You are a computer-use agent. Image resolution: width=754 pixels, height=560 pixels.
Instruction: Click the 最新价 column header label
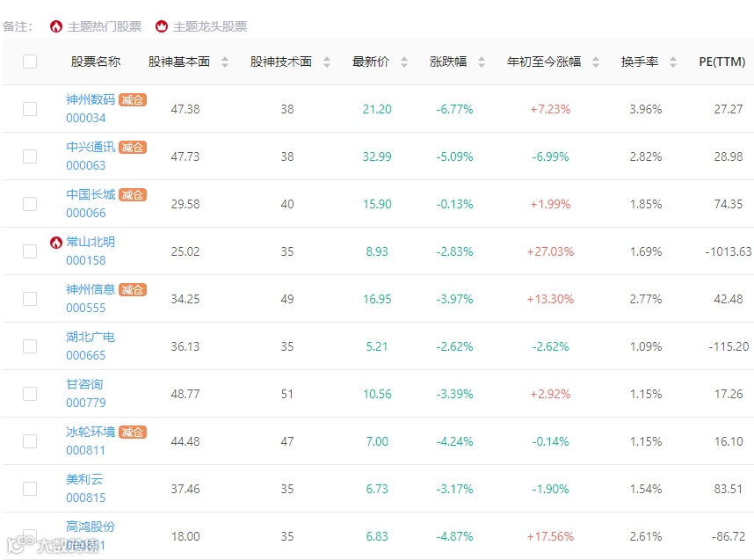click(371, 62)
